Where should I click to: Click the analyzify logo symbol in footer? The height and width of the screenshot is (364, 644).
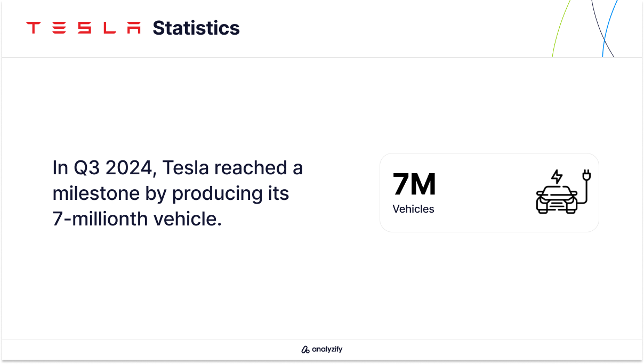(305, 350)
